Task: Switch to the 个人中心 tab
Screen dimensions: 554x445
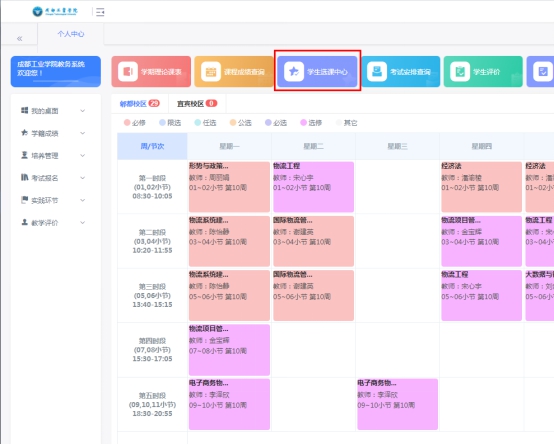Action: click(71, 34)
